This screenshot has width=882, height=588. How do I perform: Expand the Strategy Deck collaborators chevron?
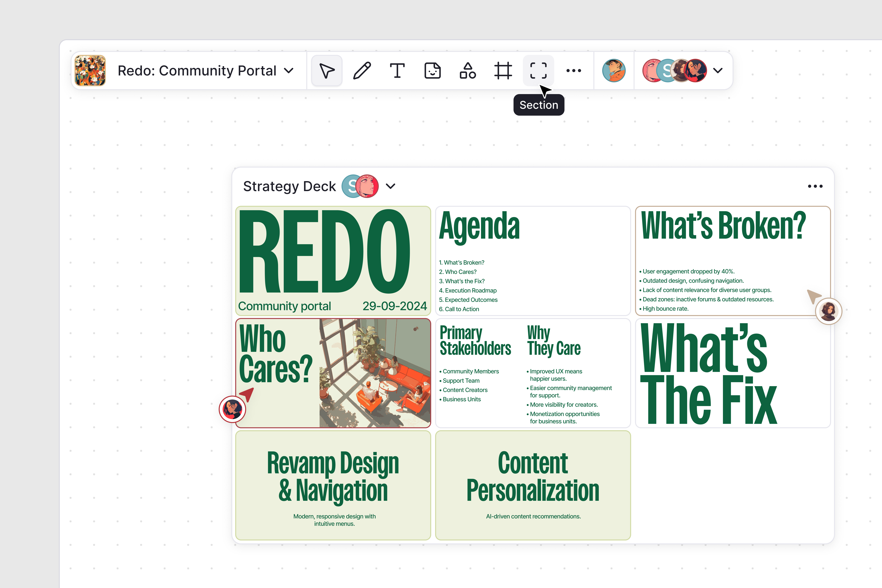390,186
